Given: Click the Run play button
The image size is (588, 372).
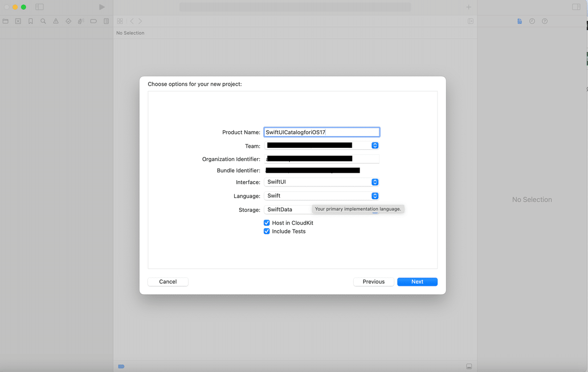Looking at the screenshot, I should 102,7.
